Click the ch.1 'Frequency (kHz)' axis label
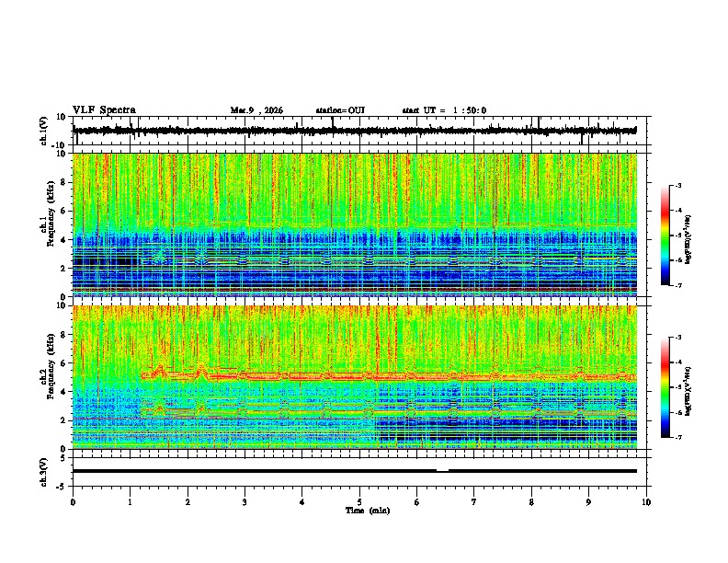 (51, 213)
